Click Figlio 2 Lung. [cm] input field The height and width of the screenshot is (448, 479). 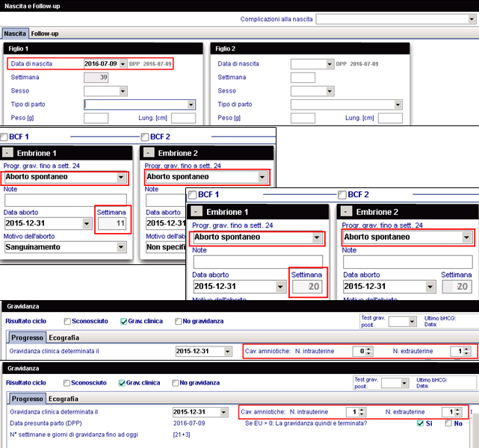tap(390, 118)
